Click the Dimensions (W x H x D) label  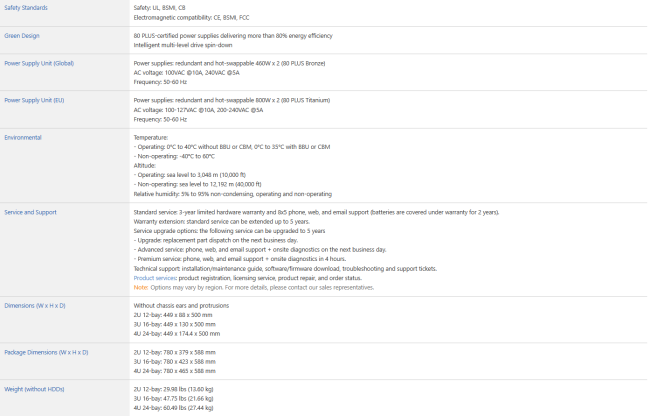[35, 306]
